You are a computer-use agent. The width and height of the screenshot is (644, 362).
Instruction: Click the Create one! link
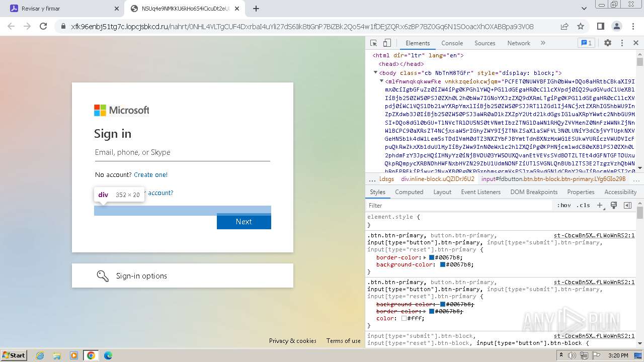tap(150, 175)
